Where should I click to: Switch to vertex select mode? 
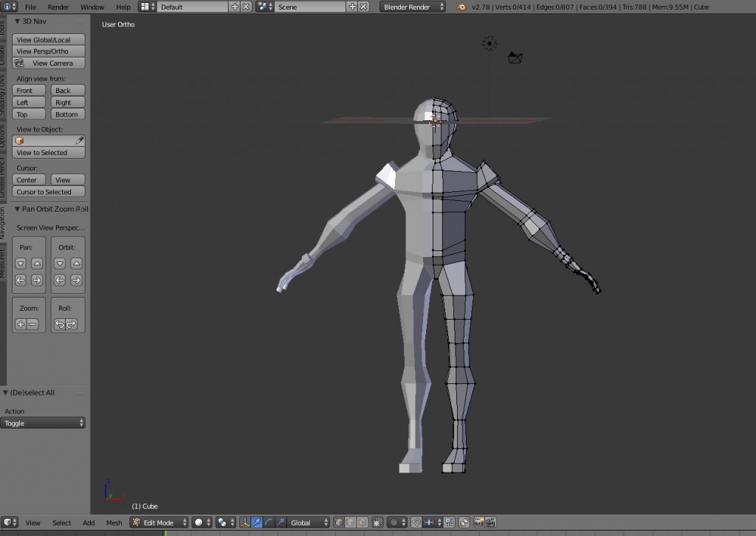(x=339, y=522)
